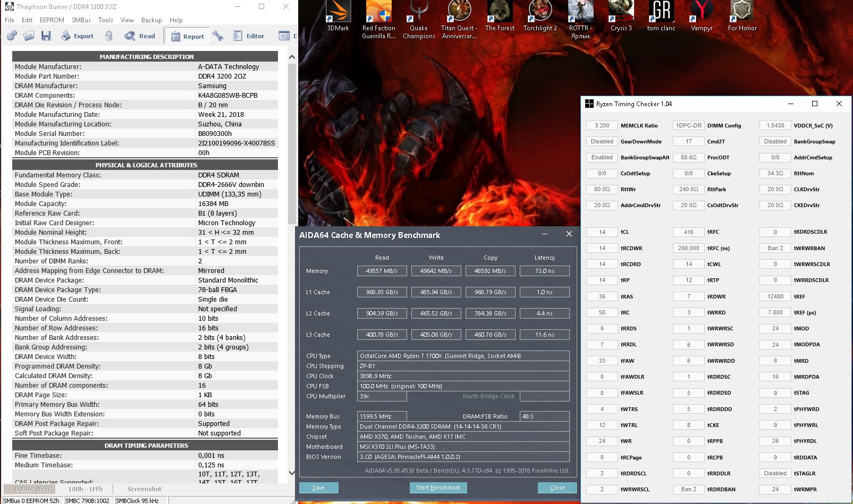Click the floppy disk save icon
This screenshot has width=853, height=504.
pos(46,36)
